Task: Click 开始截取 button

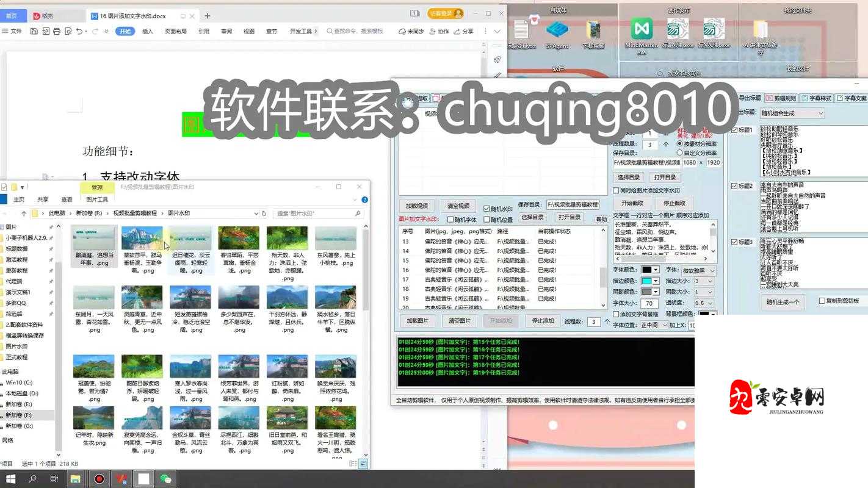Action: tap(632, 203)
